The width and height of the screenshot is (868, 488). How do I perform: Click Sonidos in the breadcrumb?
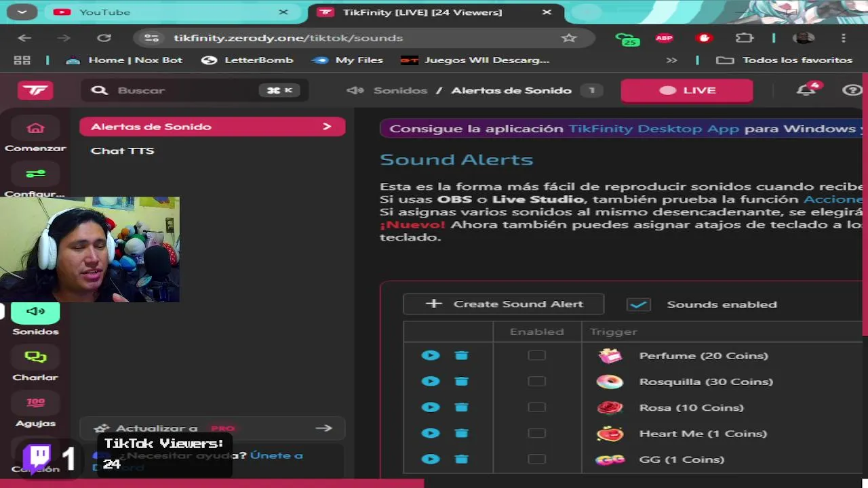400,90
